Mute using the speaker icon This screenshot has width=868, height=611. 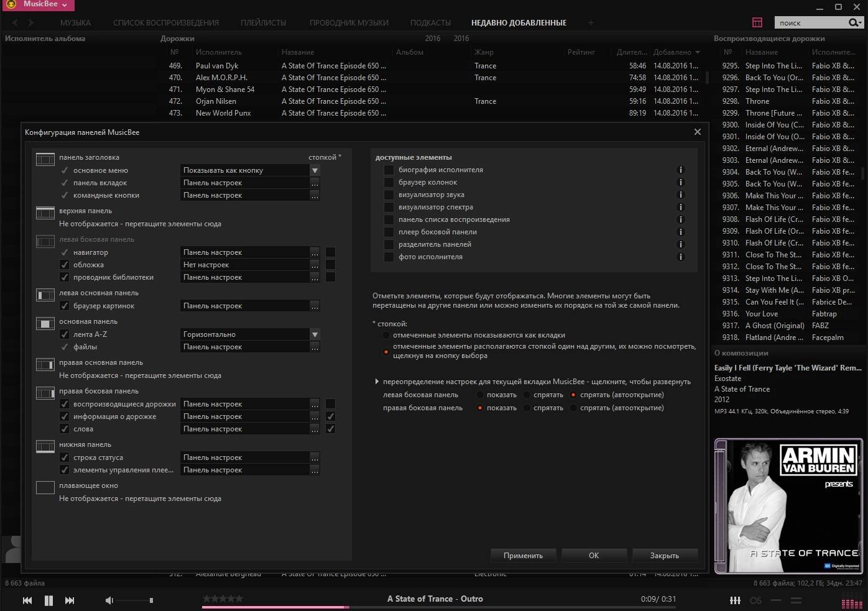tap(109, 600)
